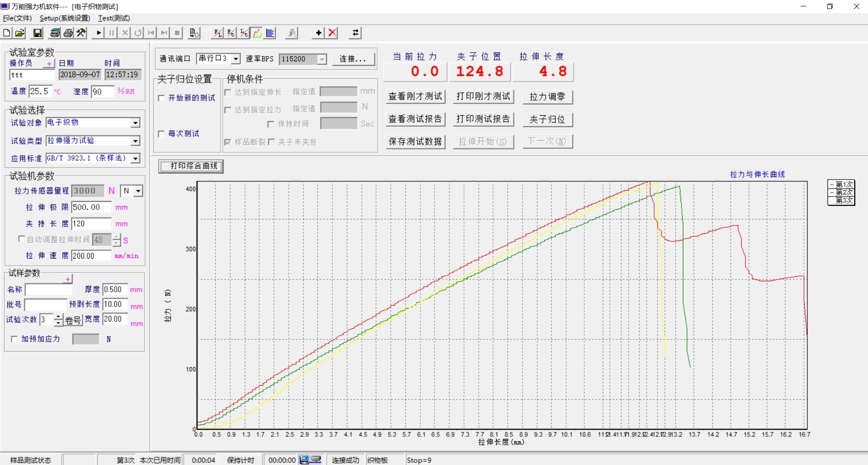The image size is (868, 465).
Task: Start the test with the play icon
Action: click(x=98, y=33)
